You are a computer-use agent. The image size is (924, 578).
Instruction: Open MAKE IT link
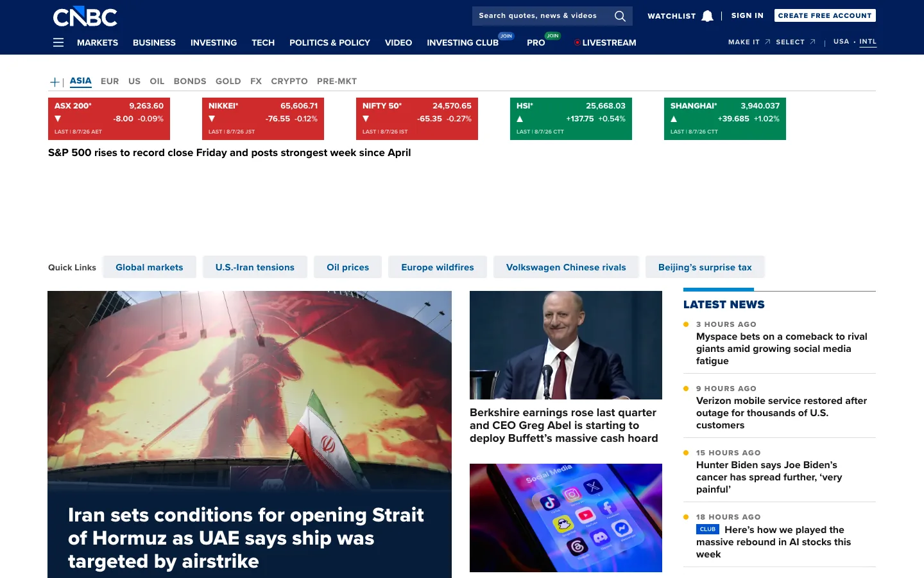pyautogui.click(x=744, y=42)
